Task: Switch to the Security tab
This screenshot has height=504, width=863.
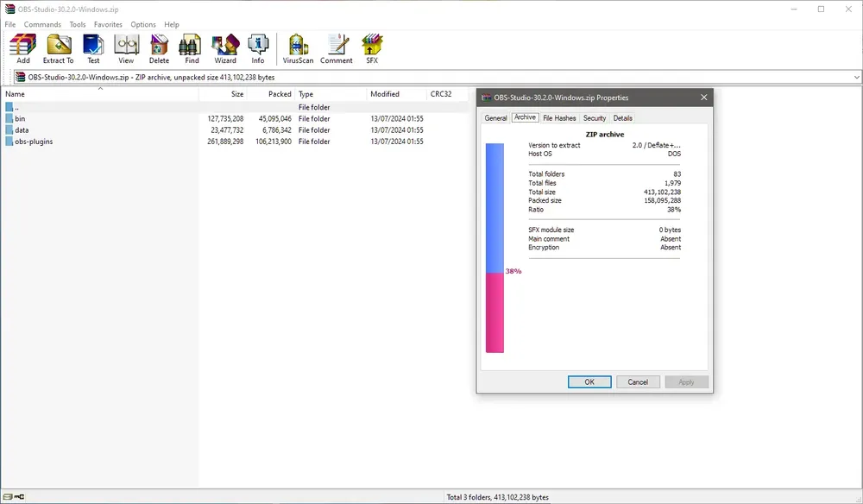Action: 595,118
